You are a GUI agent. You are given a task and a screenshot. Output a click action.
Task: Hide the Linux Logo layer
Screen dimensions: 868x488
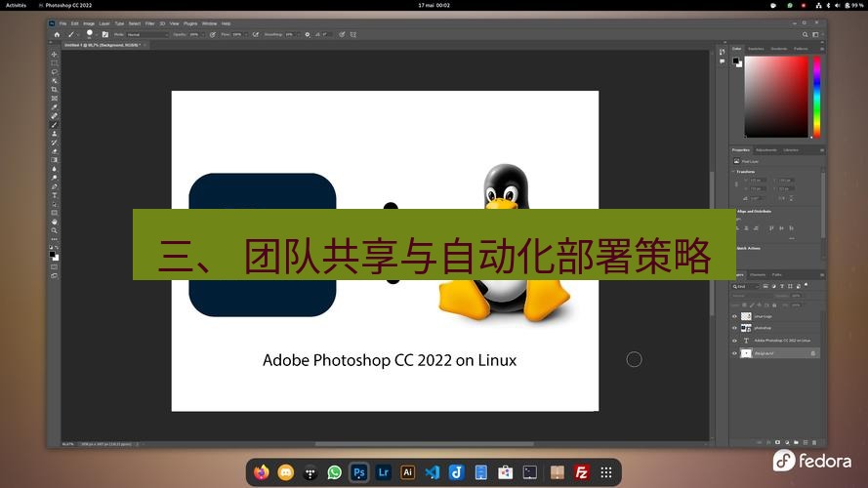pos(734,316)
